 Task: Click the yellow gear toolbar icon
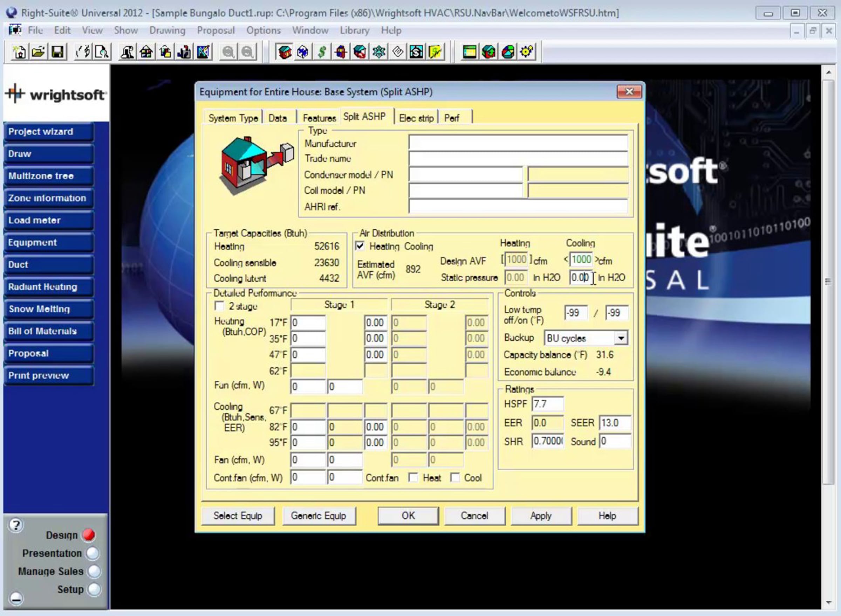[x=526, y=52]
